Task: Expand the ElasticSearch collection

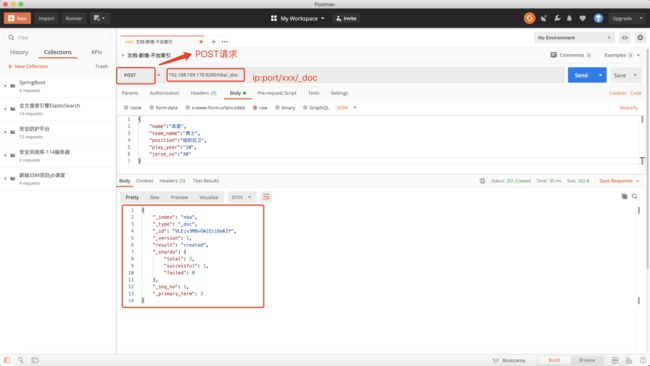Action: (x=5, y=109)
